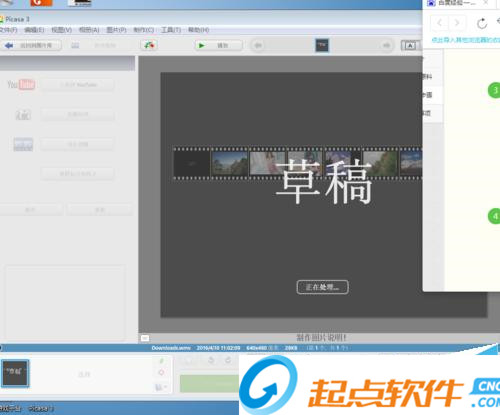Open the tray dropdown with arrow
500x415 pixels.
tap(161, 387)
